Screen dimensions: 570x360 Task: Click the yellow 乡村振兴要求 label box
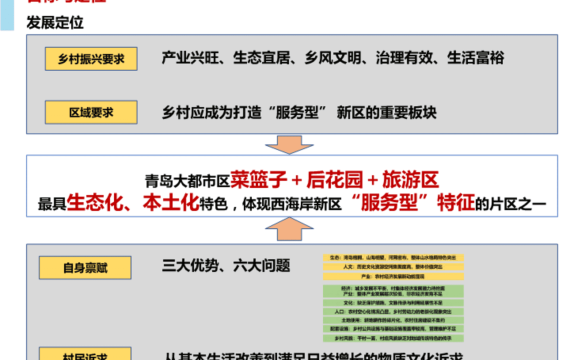point(91,59)
